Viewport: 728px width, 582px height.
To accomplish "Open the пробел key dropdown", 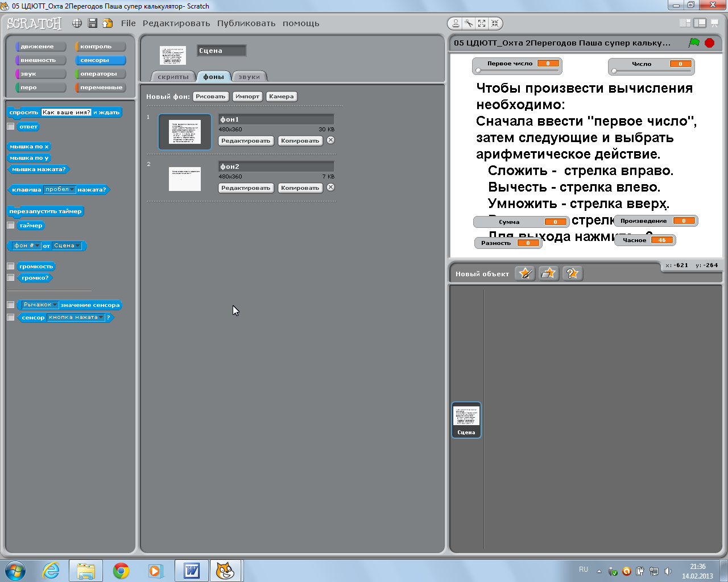I will tap(60, 189).
